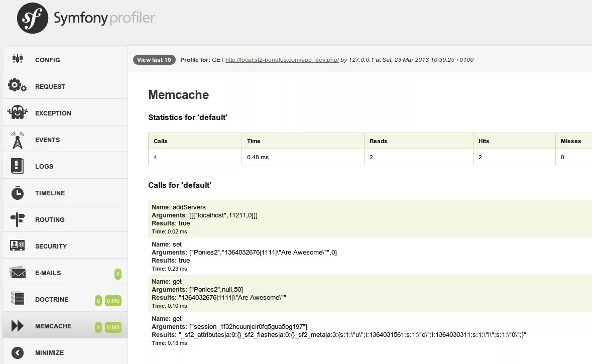Click the Time column header
Viewport: 592px width, 364px height.
coord(303,141)
